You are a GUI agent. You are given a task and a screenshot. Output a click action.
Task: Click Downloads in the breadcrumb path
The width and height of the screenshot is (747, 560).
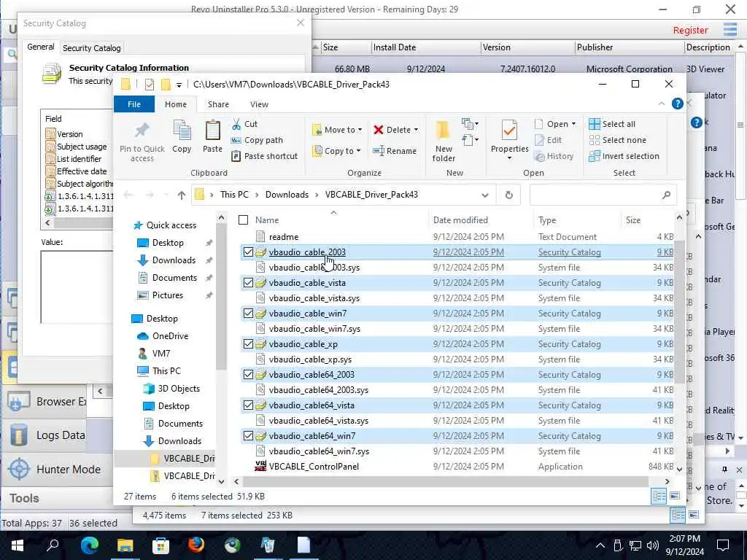(x=287, y=195)
